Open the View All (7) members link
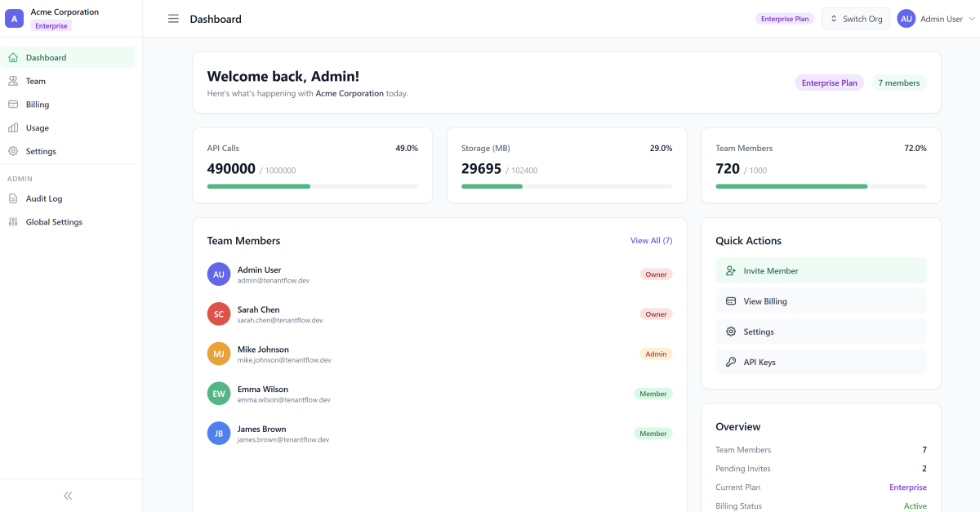Screen dimensions: 980x512 point(651,240)
